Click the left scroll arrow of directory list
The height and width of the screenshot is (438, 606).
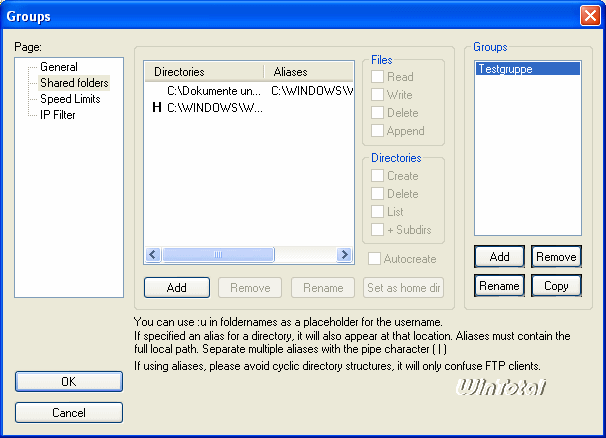point(153,254)
